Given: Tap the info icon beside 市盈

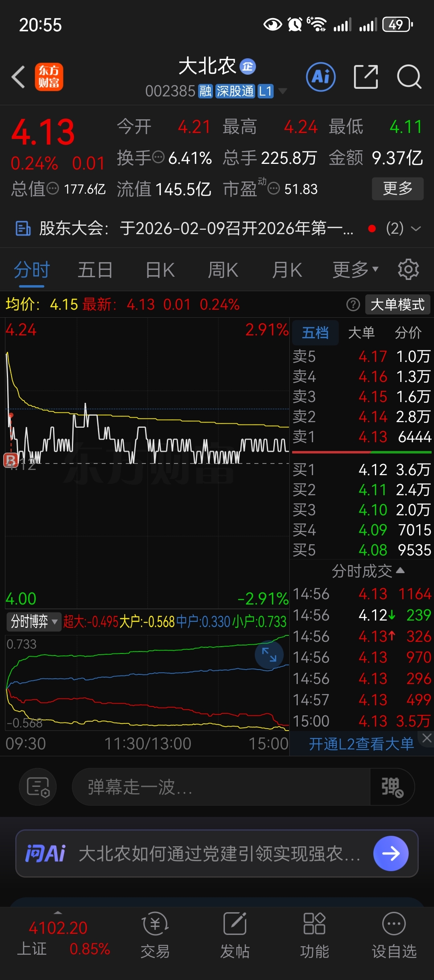Looking at the screenshot, I should coord(274,188).
